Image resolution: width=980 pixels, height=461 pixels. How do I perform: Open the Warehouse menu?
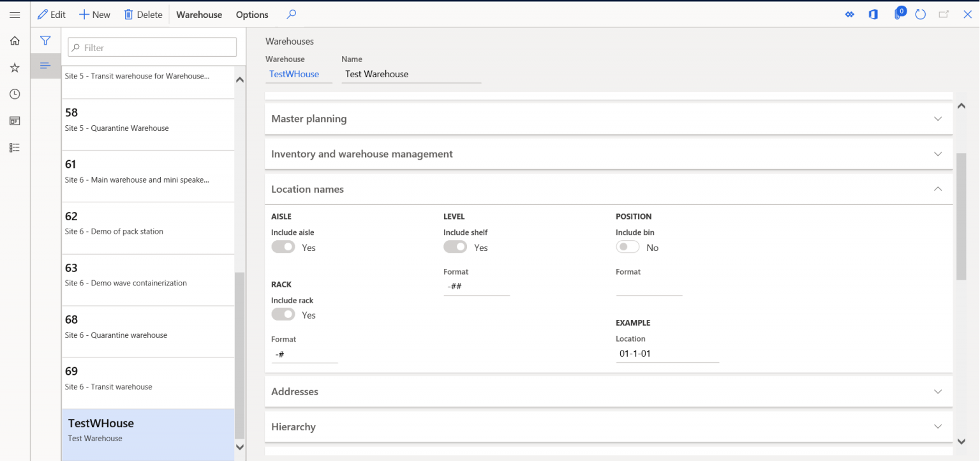[198, 13]
